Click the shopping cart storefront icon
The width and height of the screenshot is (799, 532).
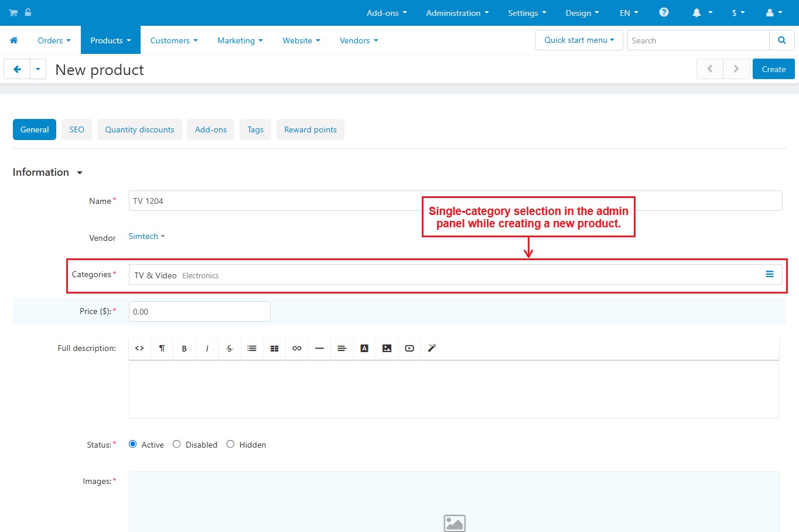tap(13, 12)
